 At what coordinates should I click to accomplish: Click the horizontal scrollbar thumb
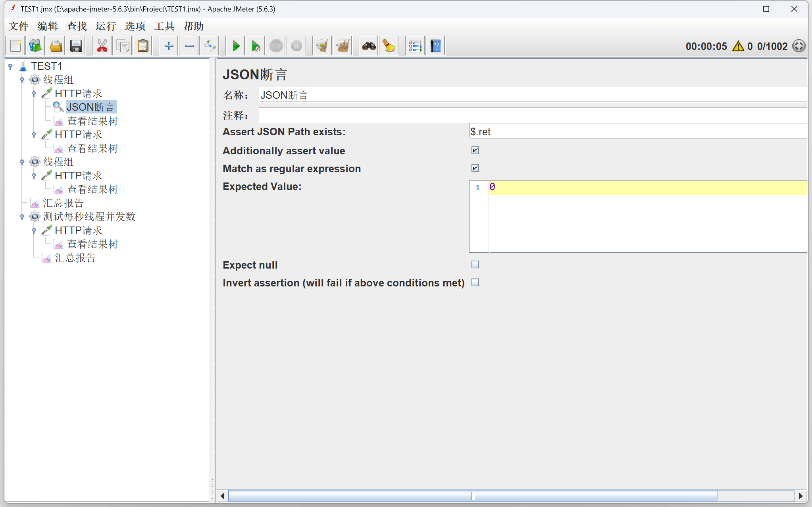[x=472, y=496]
